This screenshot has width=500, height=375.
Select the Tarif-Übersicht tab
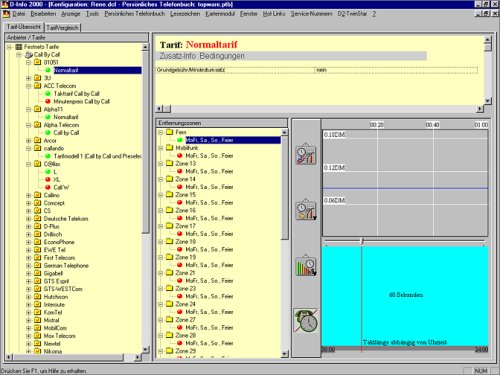(24, 27)
